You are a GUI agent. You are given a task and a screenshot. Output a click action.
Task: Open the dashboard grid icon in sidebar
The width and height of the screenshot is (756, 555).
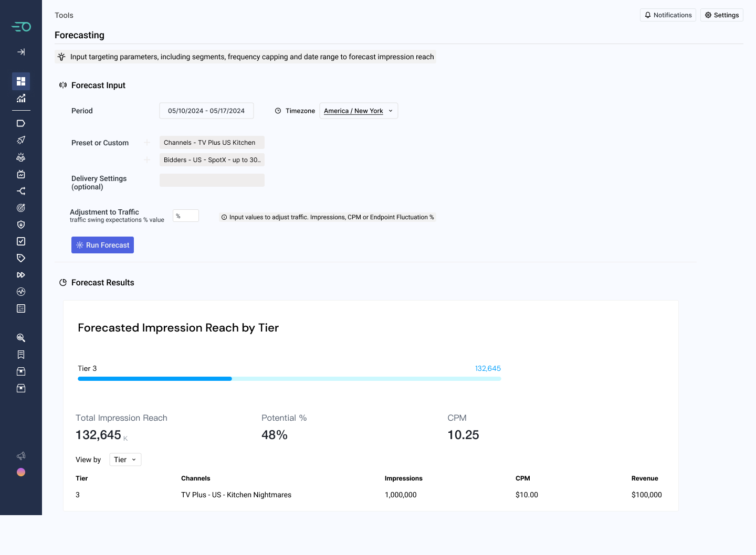pos(21,81)
